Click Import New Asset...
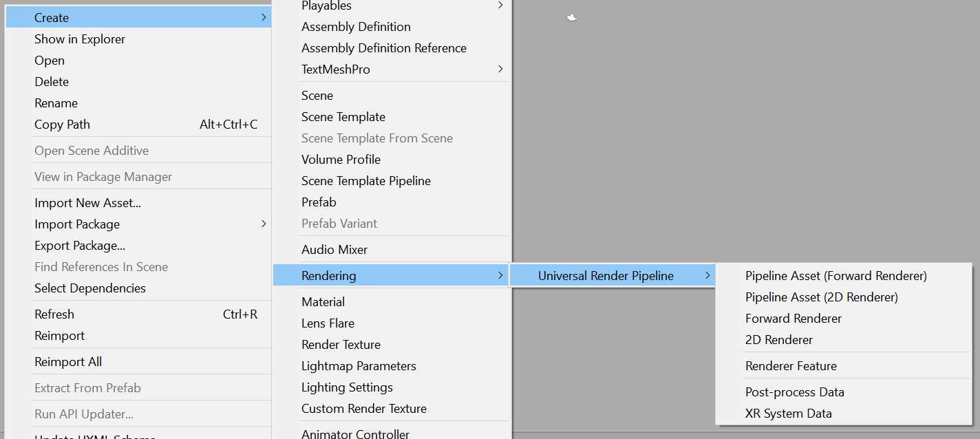 coord(87,203)
